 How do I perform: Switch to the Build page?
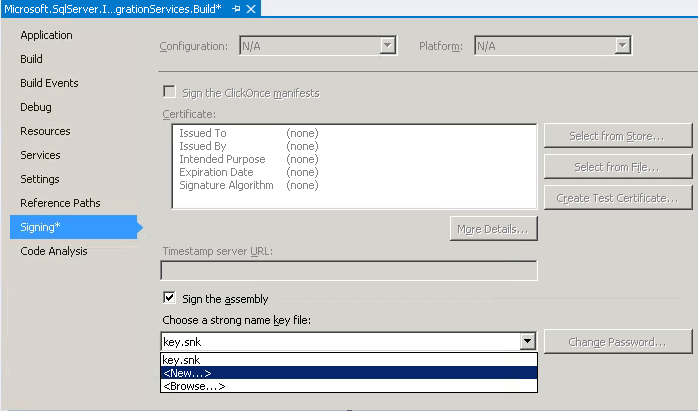pyautogui.click(x=31, y=59)
